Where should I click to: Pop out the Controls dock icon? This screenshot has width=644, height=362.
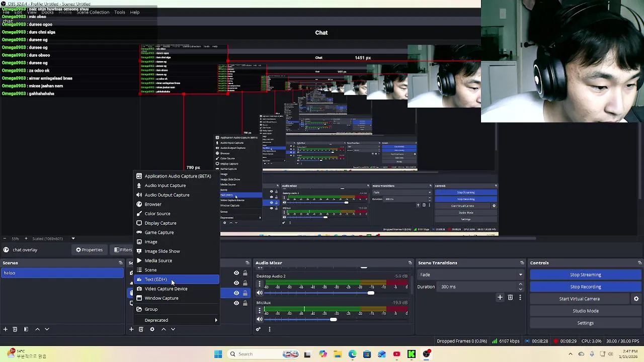pos(640,263)
